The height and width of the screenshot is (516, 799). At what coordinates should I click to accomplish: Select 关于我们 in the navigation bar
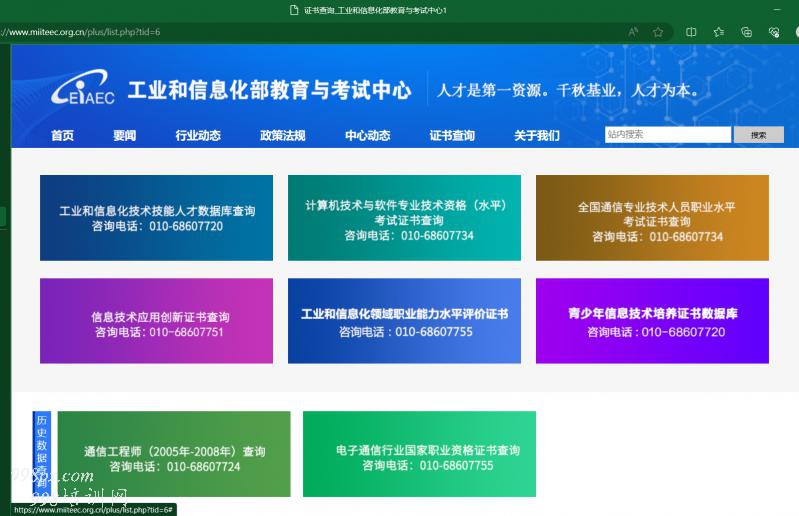[537, 136]
